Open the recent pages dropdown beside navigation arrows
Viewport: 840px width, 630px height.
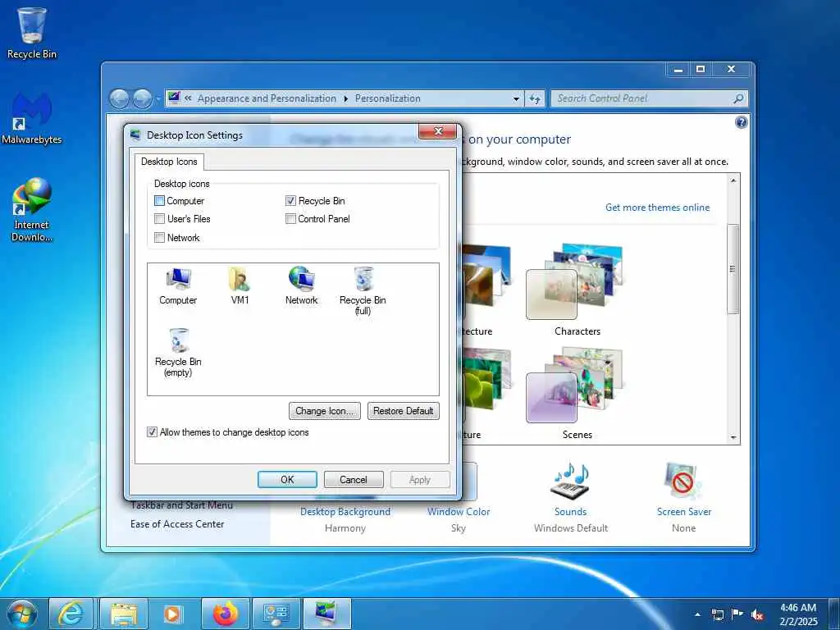point(158,99)
